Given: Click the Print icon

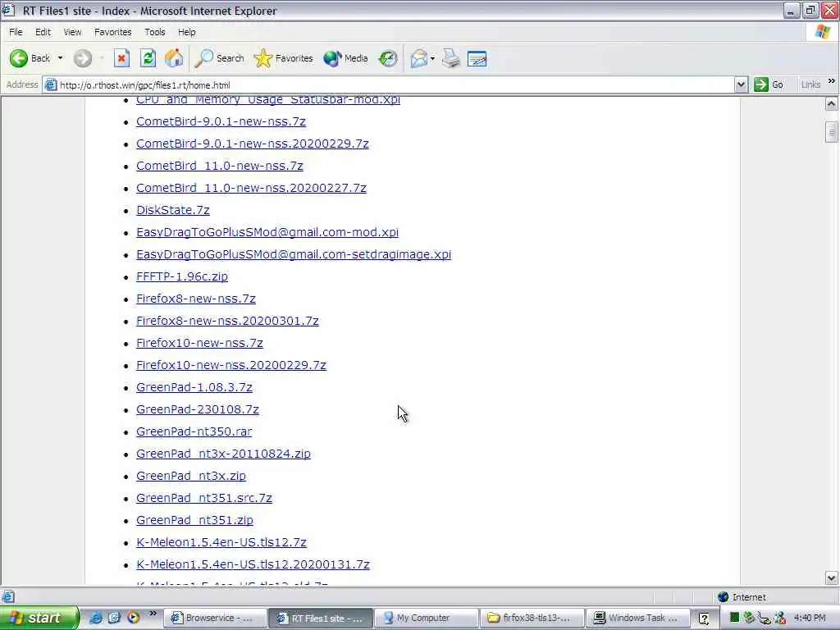Looking at the screenshot, I should [x=451, y=58].
